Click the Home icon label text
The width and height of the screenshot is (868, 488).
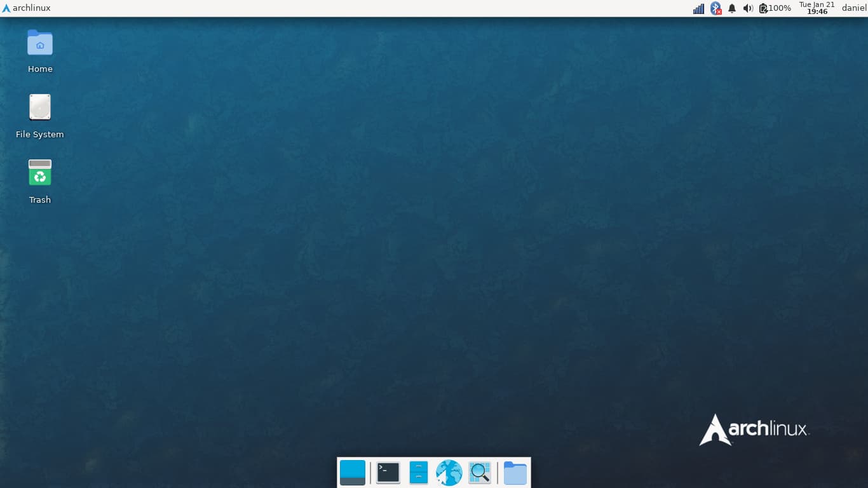pos(40,69)
